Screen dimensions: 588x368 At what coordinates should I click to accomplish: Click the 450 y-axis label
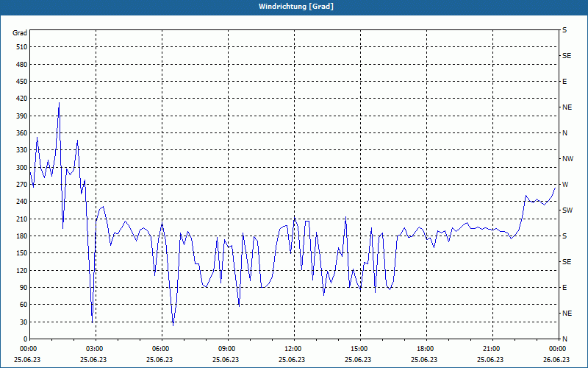coord(22,82)
